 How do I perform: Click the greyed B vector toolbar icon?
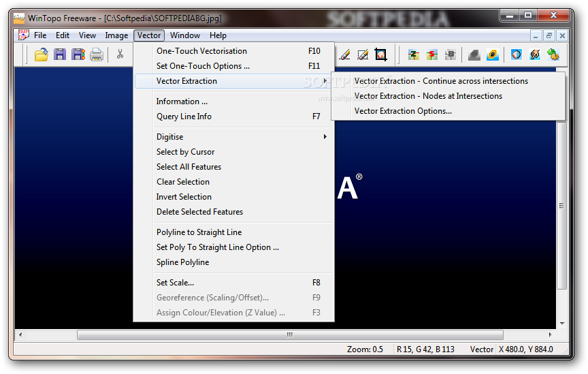click(x=450, y=54)
